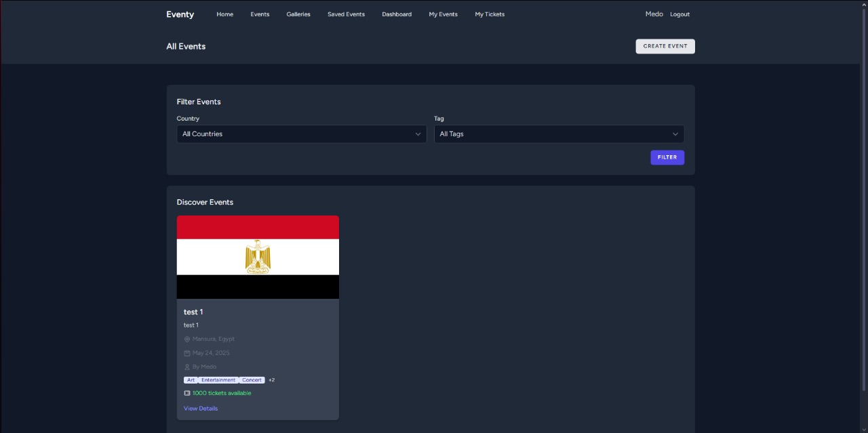Log out using the Logout link
This screenshot has height=433, width=868.
coord(679,14)
